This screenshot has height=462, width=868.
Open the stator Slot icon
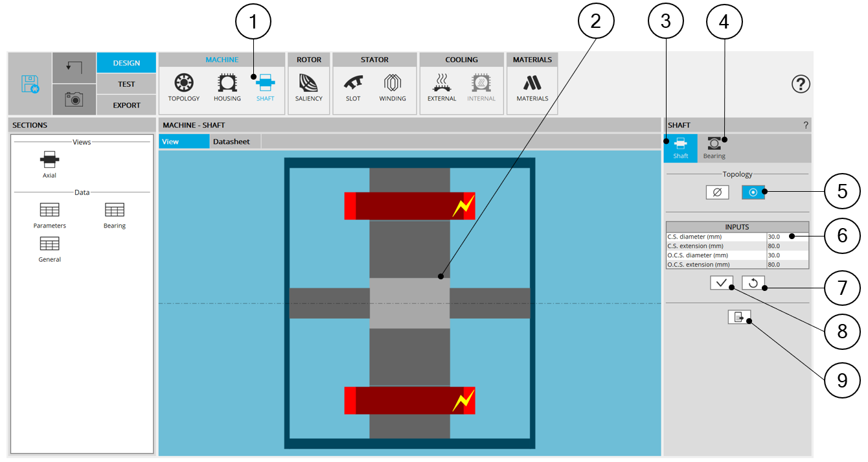[x=353, y=87]
